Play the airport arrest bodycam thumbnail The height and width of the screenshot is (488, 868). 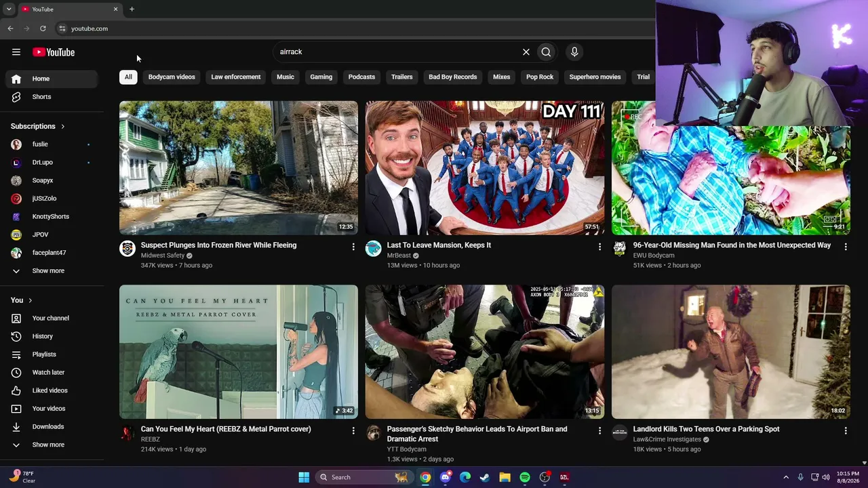tap(485, 352)
